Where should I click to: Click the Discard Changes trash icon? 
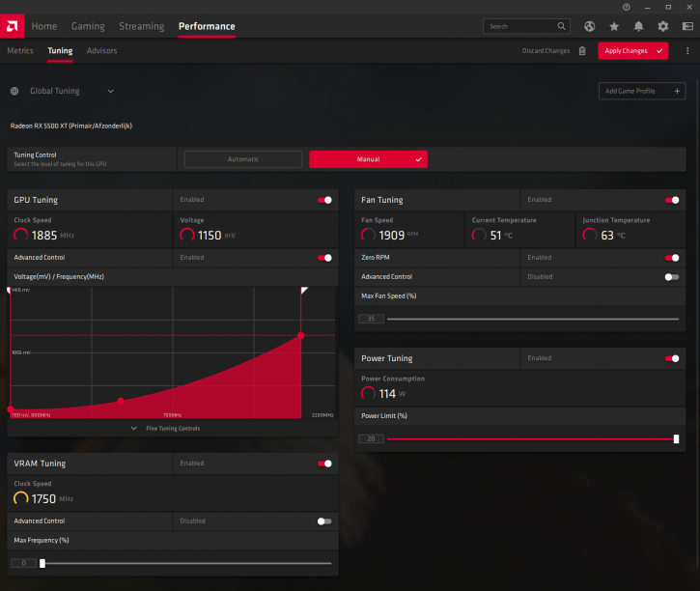(x=582, y=51)
